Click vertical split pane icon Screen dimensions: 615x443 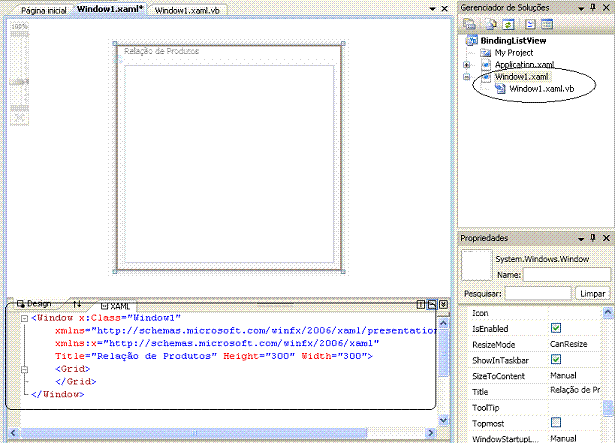pyautogui.click(x=420, y=304)
